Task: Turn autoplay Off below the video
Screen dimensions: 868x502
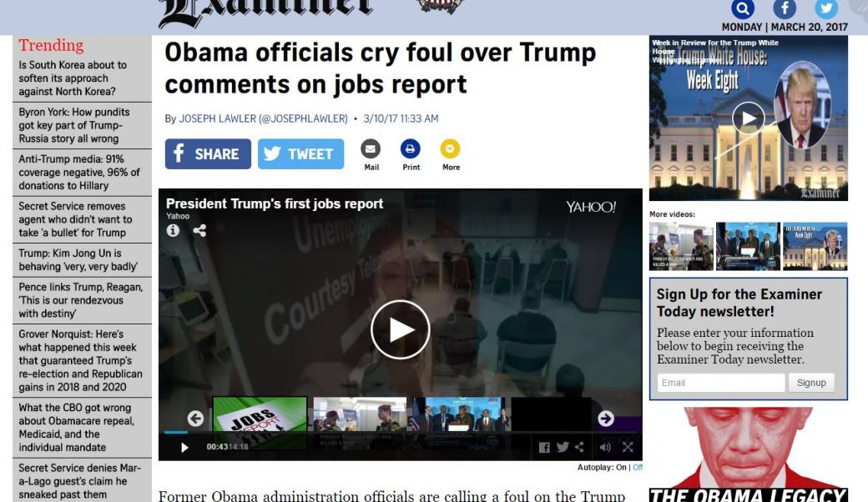Action: pyautogui.click(x=638, y=468)
